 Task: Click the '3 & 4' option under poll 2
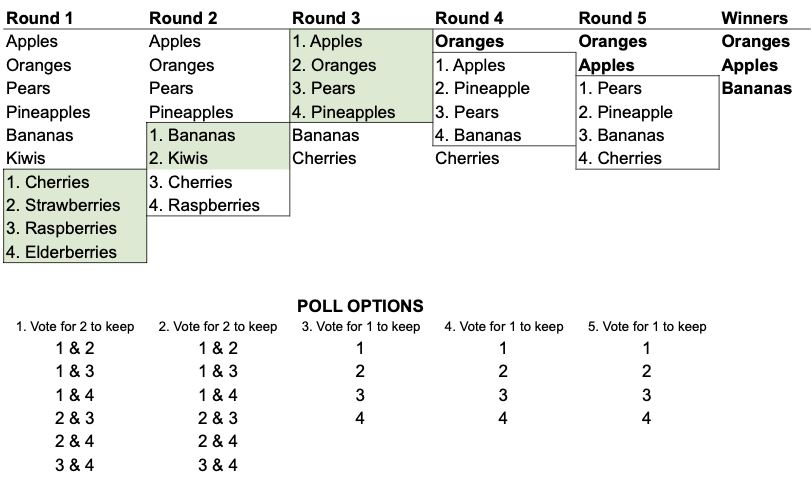pos(218,465)
